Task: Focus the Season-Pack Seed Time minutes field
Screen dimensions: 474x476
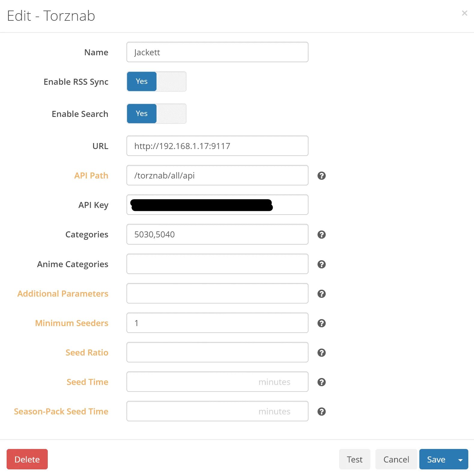Action: (x=217, y=411)
